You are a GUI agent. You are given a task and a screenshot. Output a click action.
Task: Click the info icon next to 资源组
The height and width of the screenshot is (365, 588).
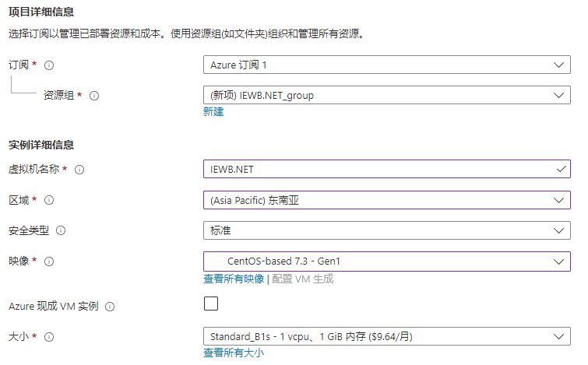point(94,96)
